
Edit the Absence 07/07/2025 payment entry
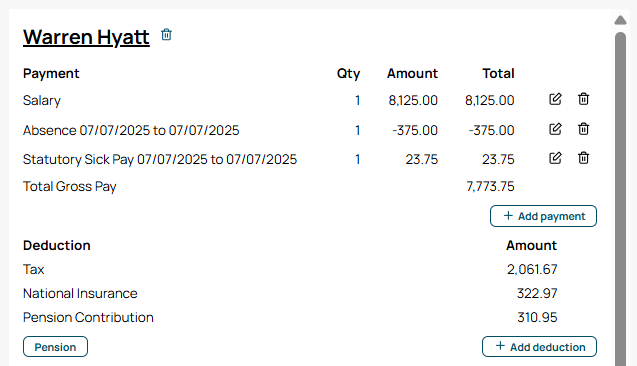(x=555, y=129)
